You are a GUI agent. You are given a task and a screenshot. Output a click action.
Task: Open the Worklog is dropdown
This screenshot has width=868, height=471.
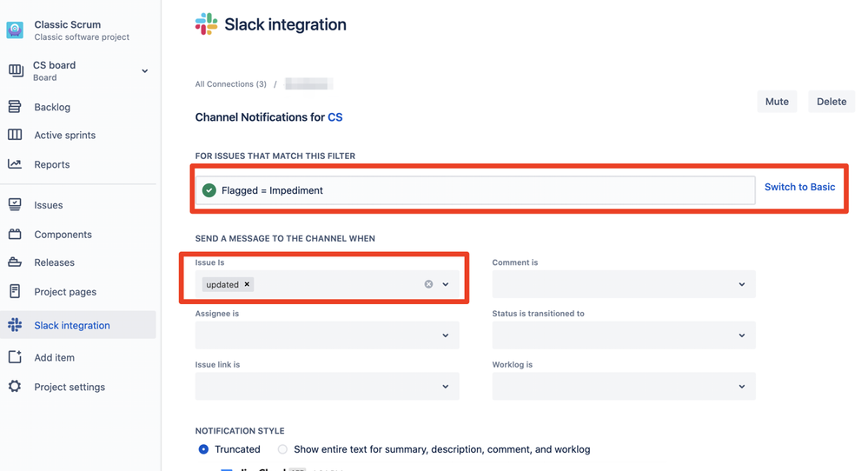click(x=623, y=386)
